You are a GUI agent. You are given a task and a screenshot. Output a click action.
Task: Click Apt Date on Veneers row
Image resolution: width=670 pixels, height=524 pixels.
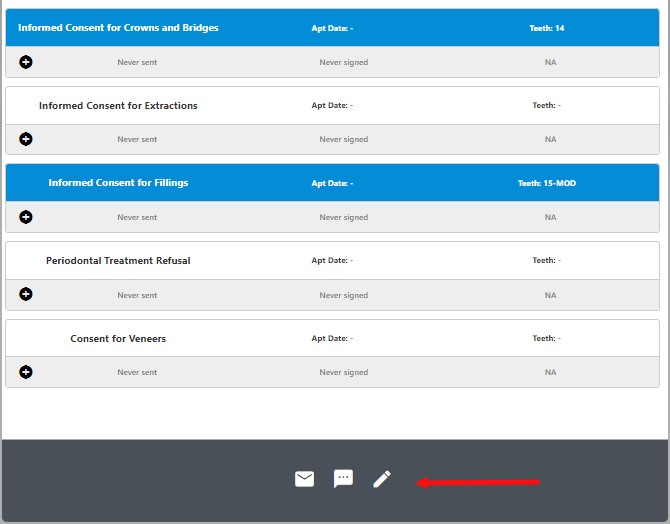[x=332, y=339]
